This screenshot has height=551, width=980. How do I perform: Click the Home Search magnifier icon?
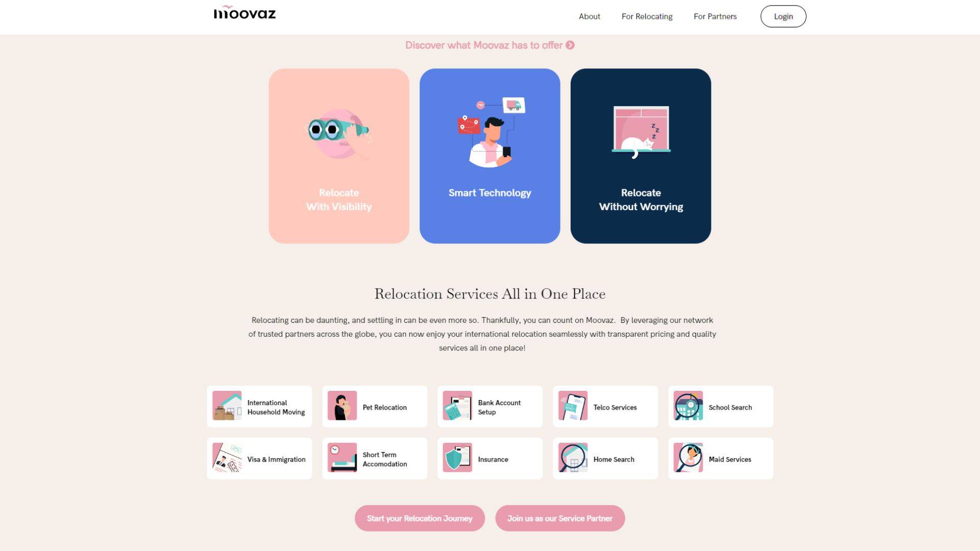pyautogui.click(x=573, y=458)
